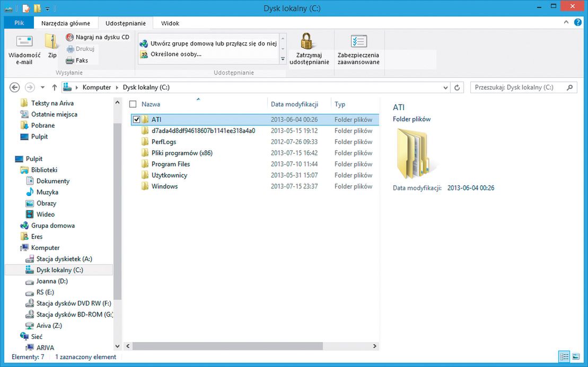Screen dimensions: 588x367
Task: Refresh the current folder view
Action: [x=457, y=87]
